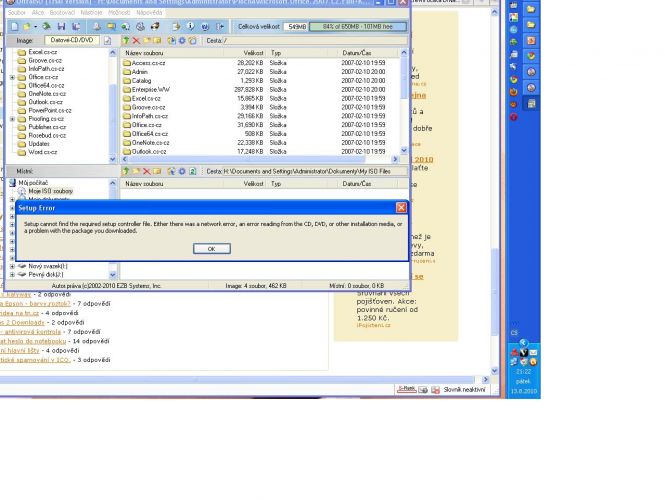Sort the image list by Název souboru column
Image resolution: width=666 pixels, height=500 pixels.
(x=172, y=53)
